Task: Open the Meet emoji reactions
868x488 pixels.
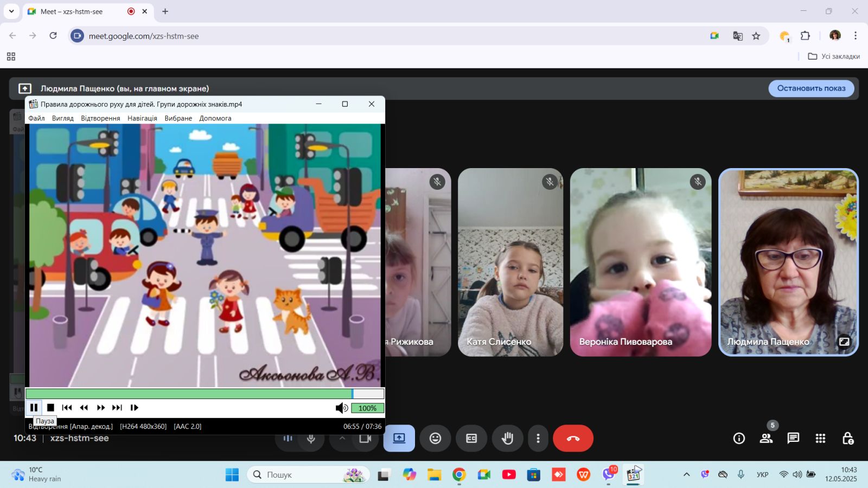Action: [435, 438]
